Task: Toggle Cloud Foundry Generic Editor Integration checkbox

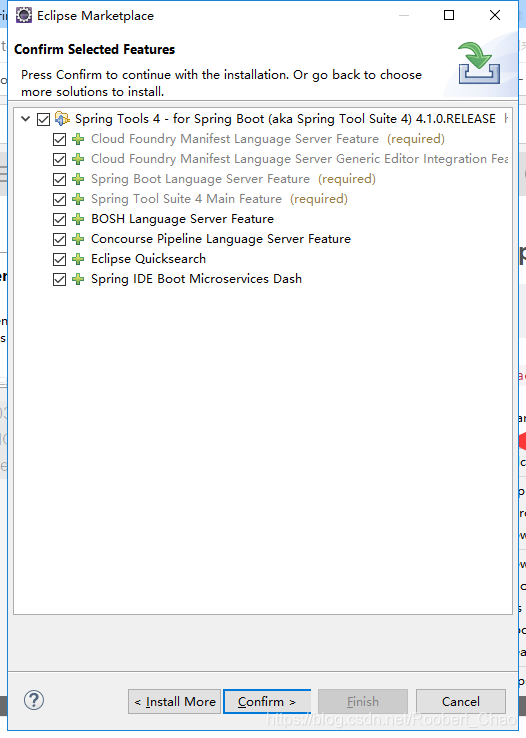Action: (59, 159)
